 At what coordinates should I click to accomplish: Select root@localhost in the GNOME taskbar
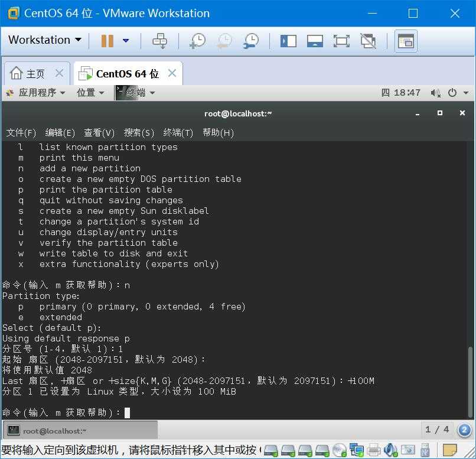(x=80, y=431)
